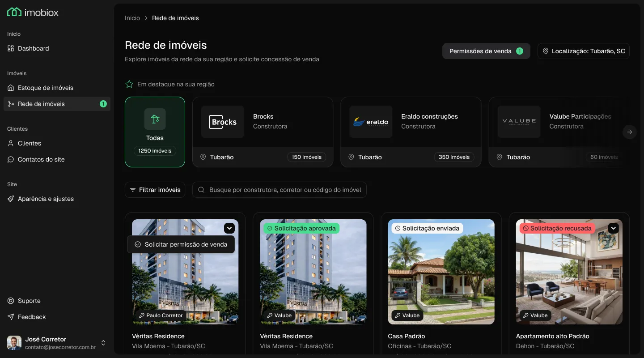Click Filtrar imóveis button
The height and width of the screenshot is (358, 644).
155,190
